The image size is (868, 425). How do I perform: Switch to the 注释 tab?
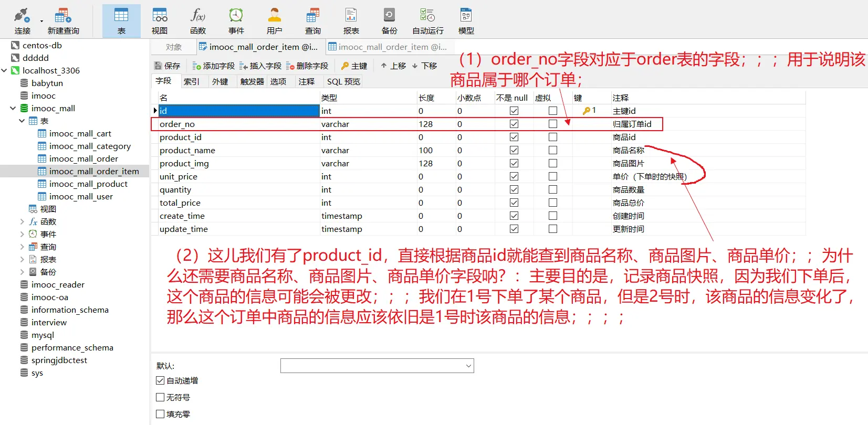pos(307,81)
